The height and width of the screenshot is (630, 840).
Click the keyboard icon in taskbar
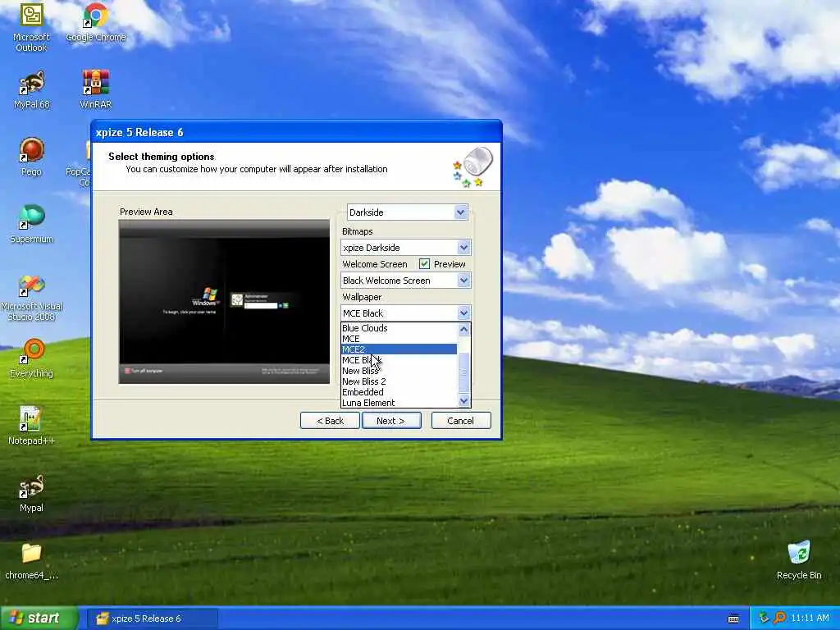pyautogui.click(x=733, y=619)
